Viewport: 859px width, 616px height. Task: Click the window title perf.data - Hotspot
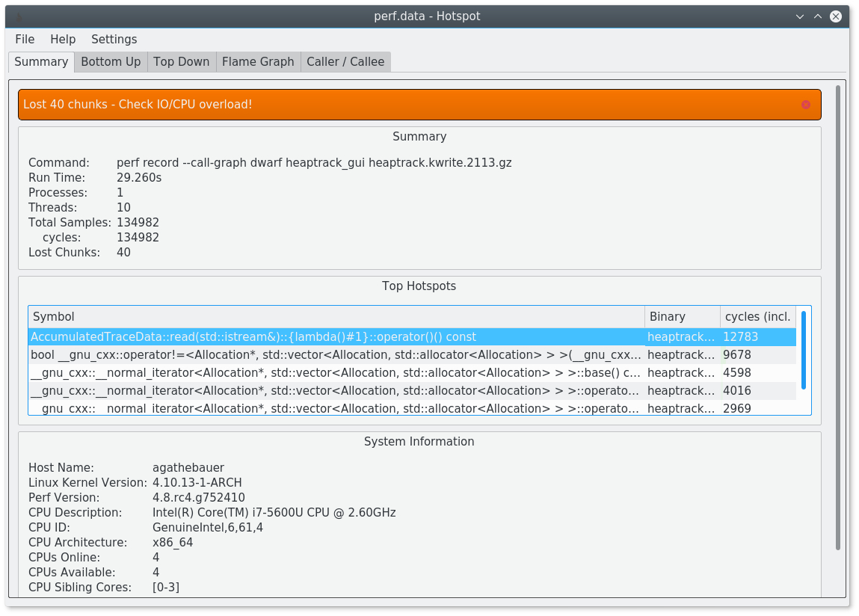(428, 16)
